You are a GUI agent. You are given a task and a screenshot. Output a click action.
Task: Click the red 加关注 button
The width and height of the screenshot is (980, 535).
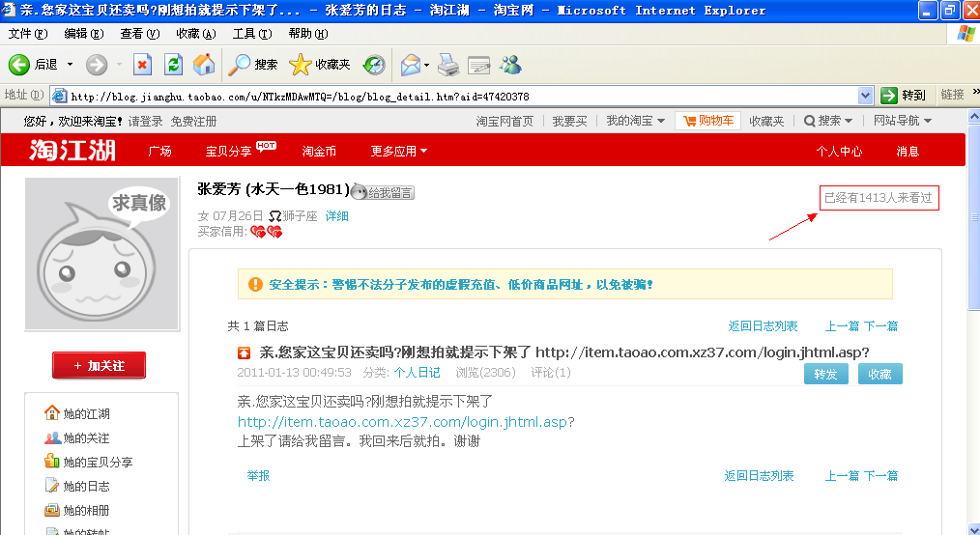point(99,365)
